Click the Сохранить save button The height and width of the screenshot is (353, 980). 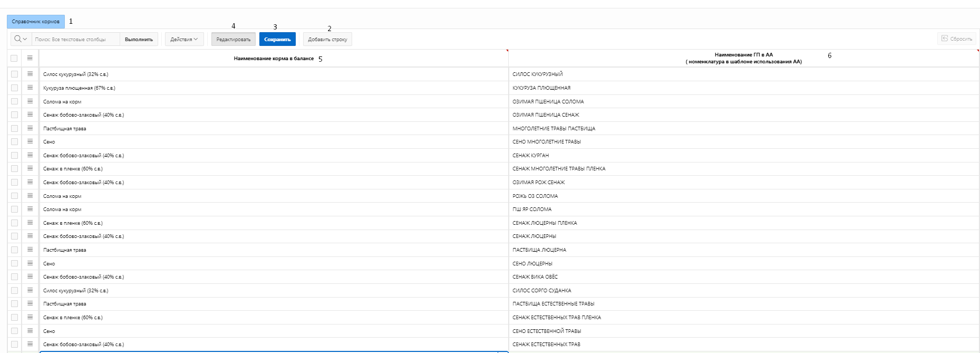tap(277, 39)
